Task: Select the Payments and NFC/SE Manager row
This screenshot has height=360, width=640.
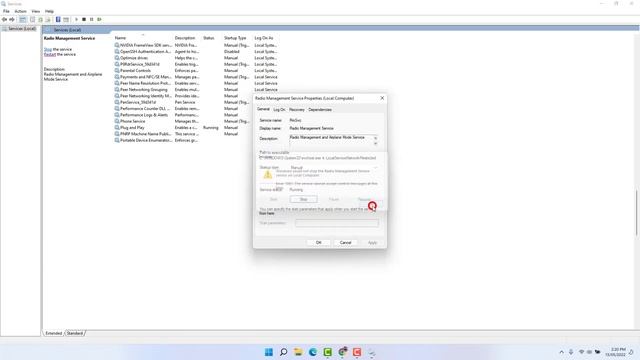Action: pos(196,77)
